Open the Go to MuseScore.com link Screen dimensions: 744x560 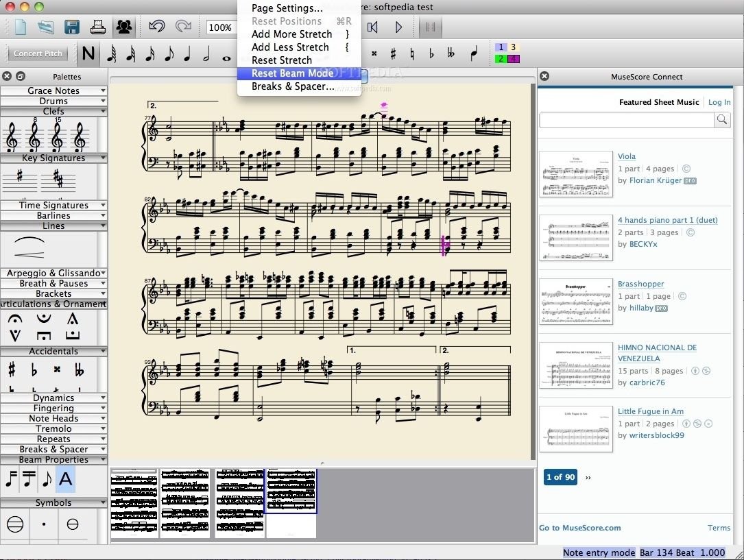point(579,528)
